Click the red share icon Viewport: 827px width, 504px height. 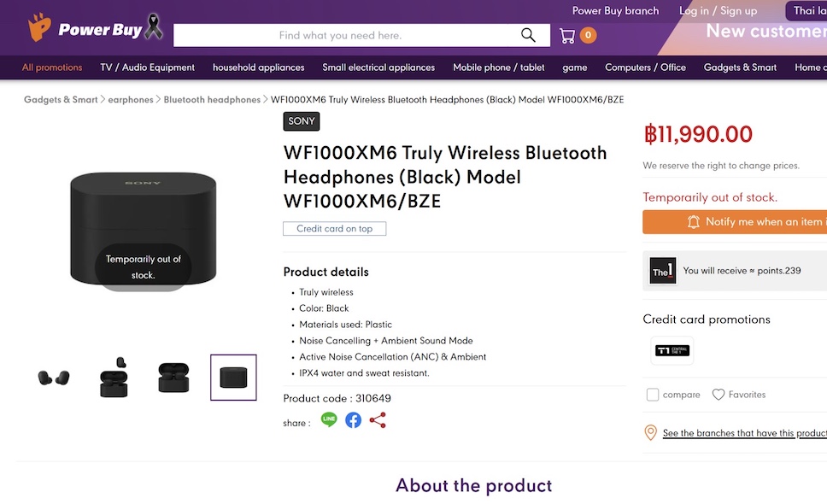pyautogui.click(x=378, y=419)
